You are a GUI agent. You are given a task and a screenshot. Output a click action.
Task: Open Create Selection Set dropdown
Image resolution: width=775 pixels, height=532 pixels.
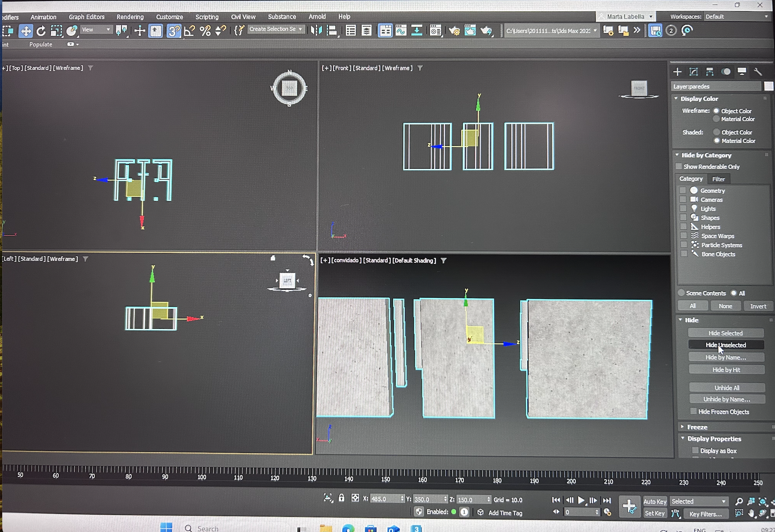coord(276,29)
